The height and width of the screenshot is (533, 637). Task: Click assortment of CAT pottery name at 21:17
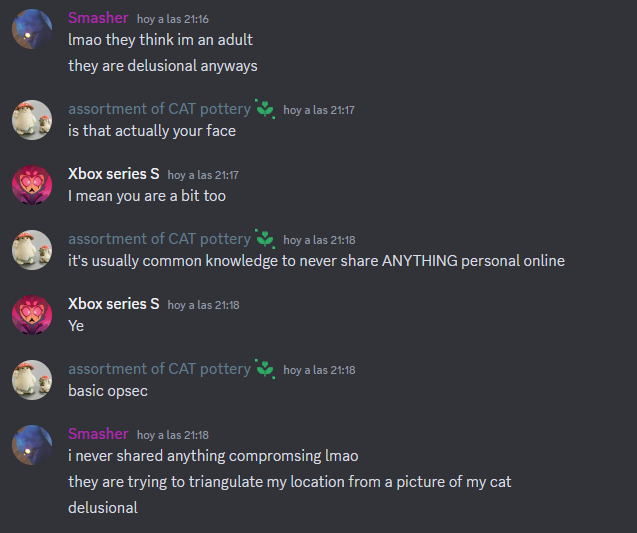160,109
